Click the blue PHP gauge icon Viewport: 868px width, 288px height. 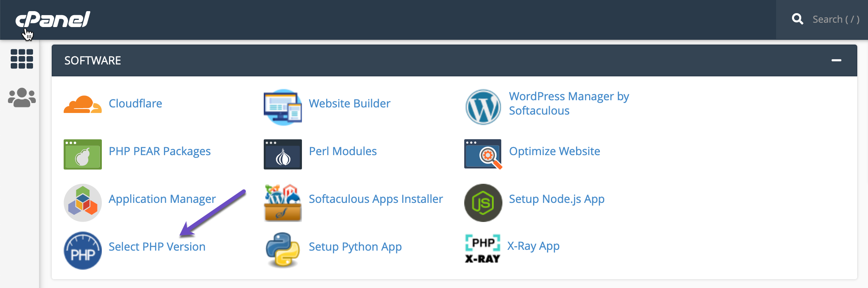[x=82, y=250]
